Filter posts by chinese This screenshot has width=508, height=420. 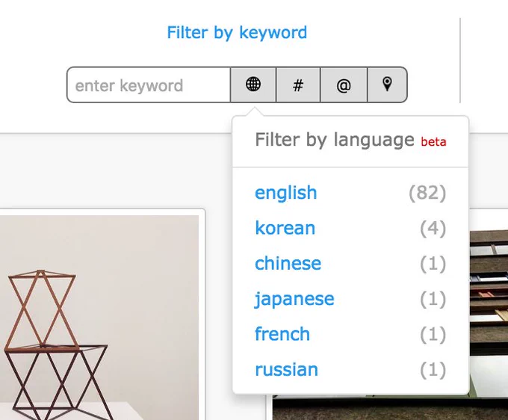pyautogui.click(x=288, y=263)
